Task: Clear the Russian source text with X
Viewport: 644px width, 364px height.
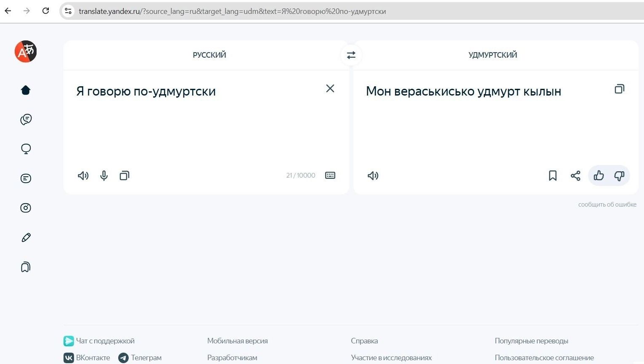Action: coord(330,88)
